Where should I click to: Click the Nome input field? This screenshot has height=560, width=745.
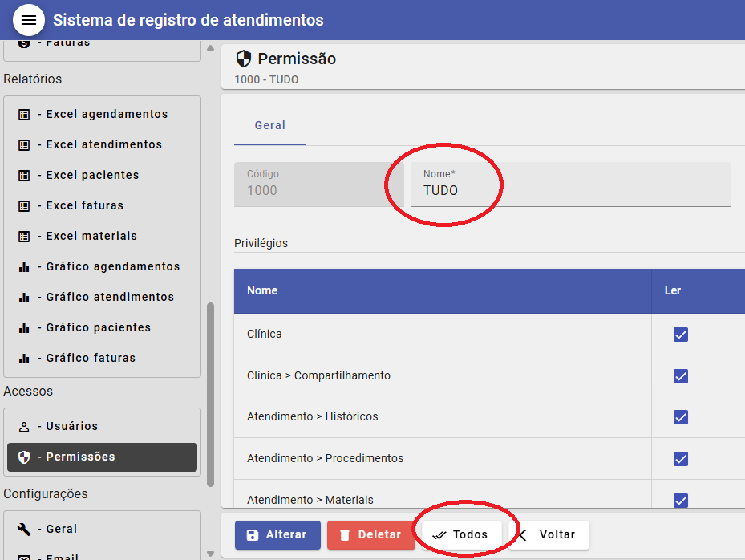(x=569, y=191)
